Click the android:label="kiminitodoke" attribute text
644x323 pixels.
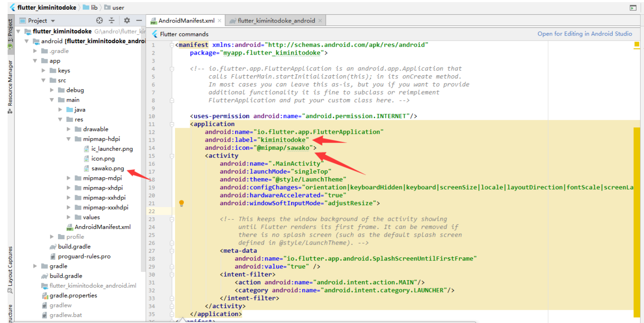click(257, 140)
